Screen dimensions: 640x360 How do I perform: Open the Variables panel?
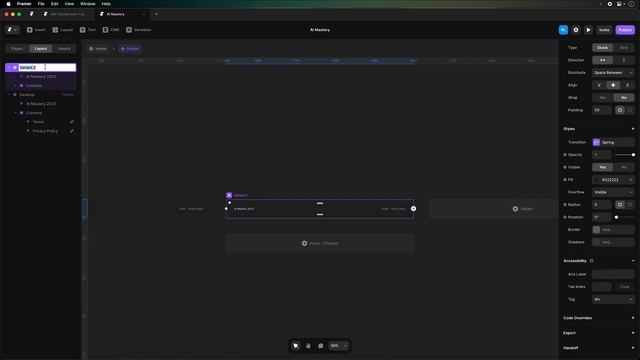coord(138,30)
